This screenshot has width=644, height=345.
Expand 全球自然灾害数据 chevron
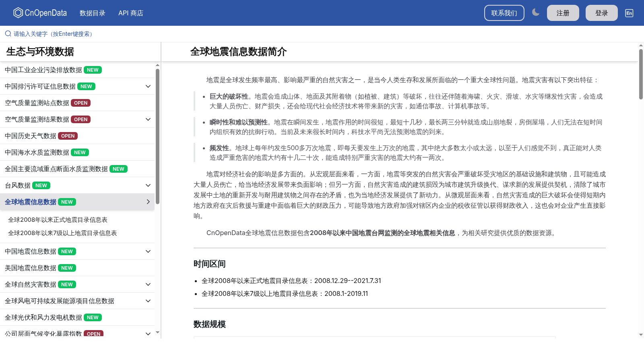(148, 285)
